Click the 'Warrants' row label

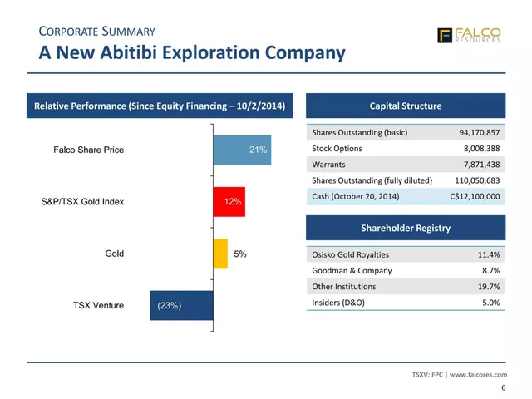pyautogui.click(x=328, y=165)
